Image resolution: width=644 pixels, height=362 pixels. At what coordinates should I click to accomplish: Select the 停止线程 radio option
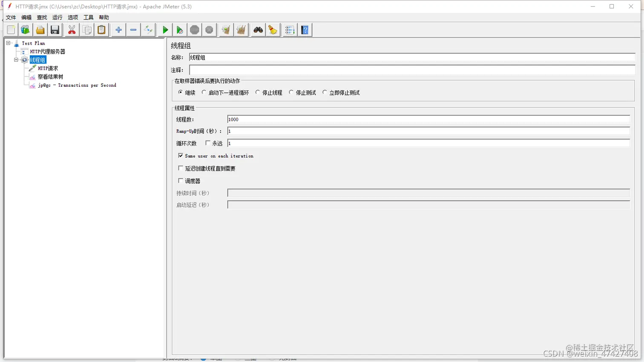coord(258,92)
